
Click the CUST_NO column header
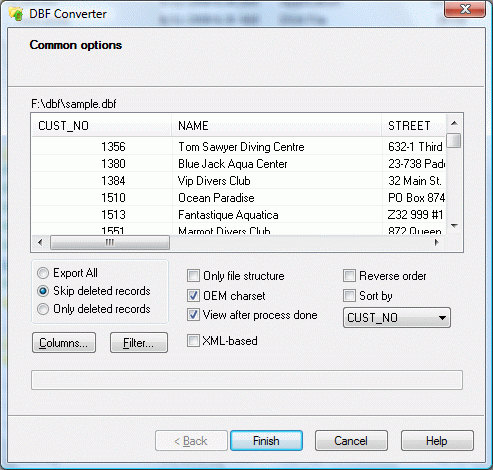coord(101,126)
